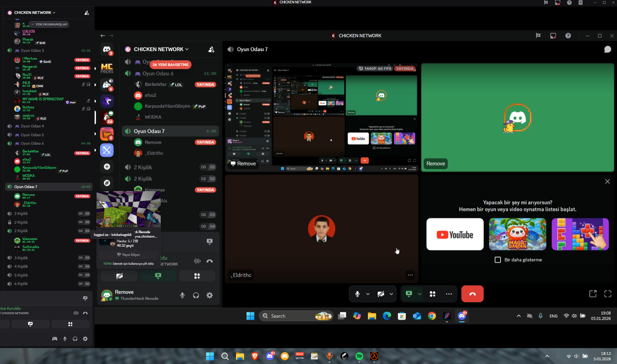Click the 'YENİ OKUNMAMIŞLAR' jump pill
The height and width of the screenshot is (364, 617).
pos(49,24)
